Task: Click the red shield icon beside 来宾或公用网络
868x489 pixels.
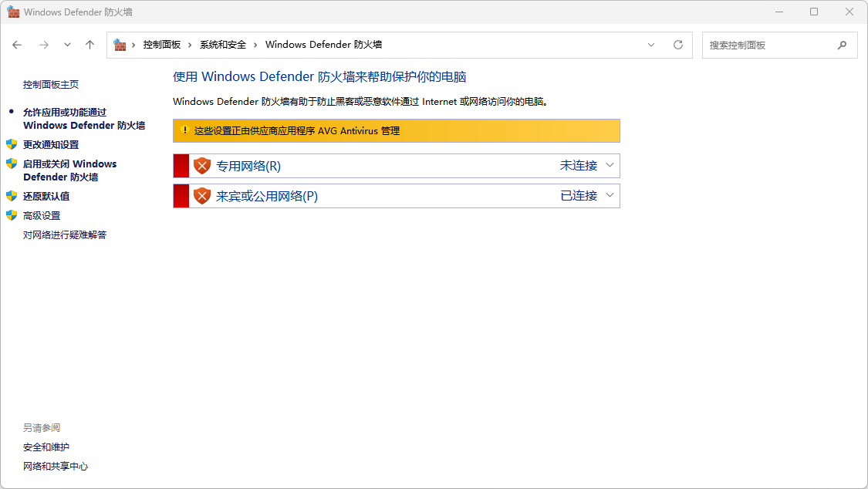Action: click(x=202, y=196)
